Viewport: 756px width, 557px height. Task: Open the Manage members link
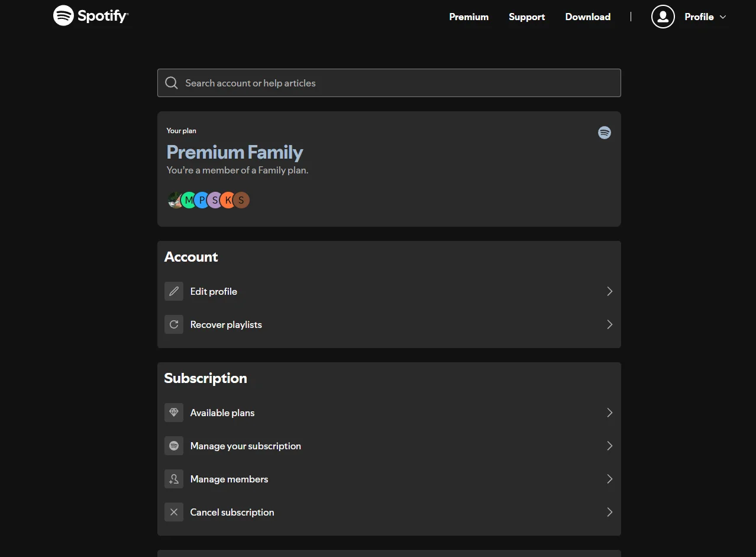click(x=229, y=479)
